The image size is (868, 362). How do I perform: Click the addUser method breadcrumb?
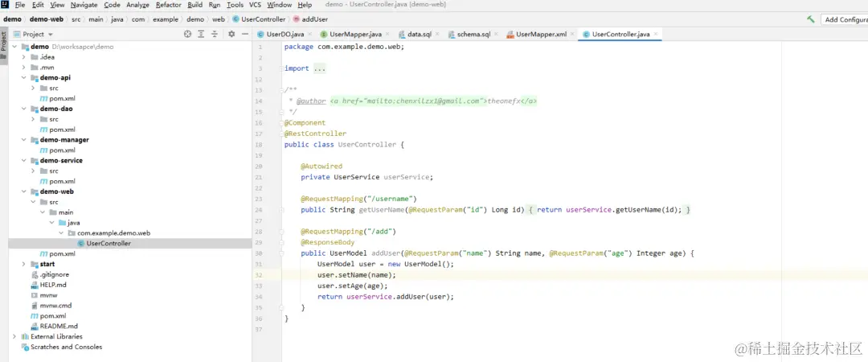310,19
